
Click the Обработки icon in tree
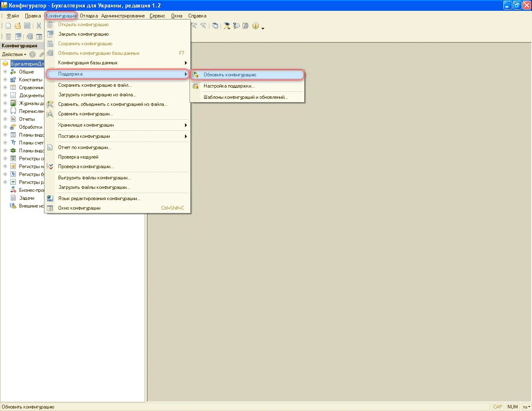13,127
